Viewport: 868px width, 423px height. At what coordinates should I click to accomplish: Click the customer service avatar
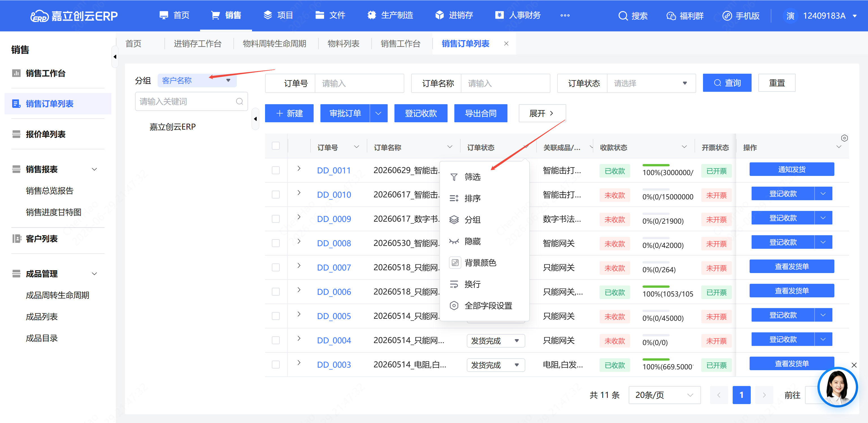pos(837,387)
